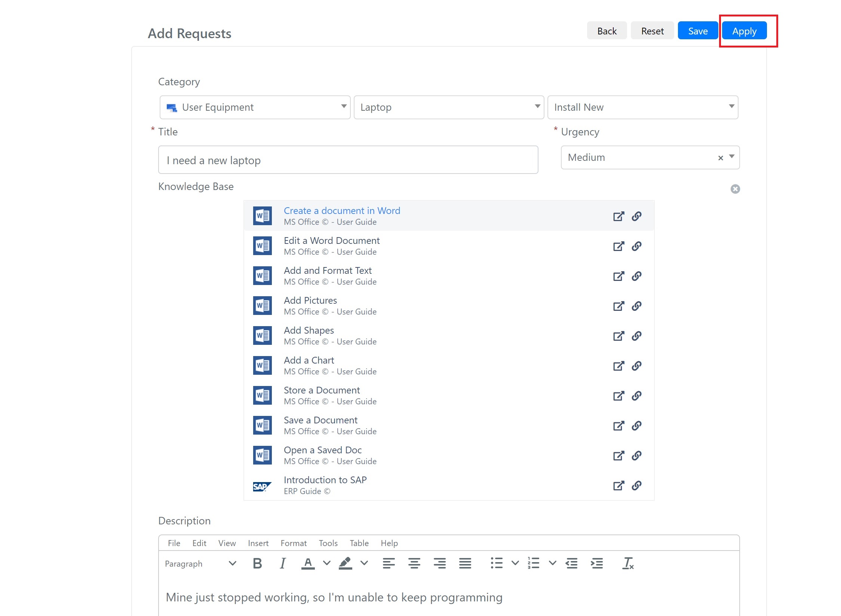Expand numbered list style options
Screen dimensions: 841x616
553,563
